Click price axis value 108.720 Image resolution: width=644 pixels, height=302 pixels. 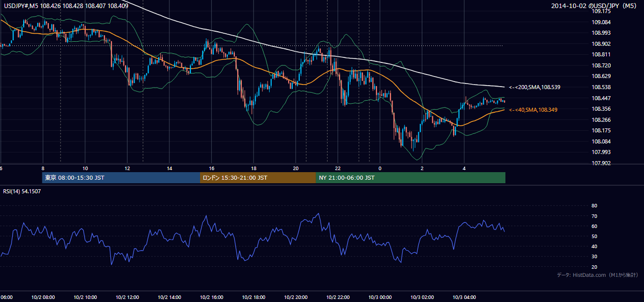point(601,65)
